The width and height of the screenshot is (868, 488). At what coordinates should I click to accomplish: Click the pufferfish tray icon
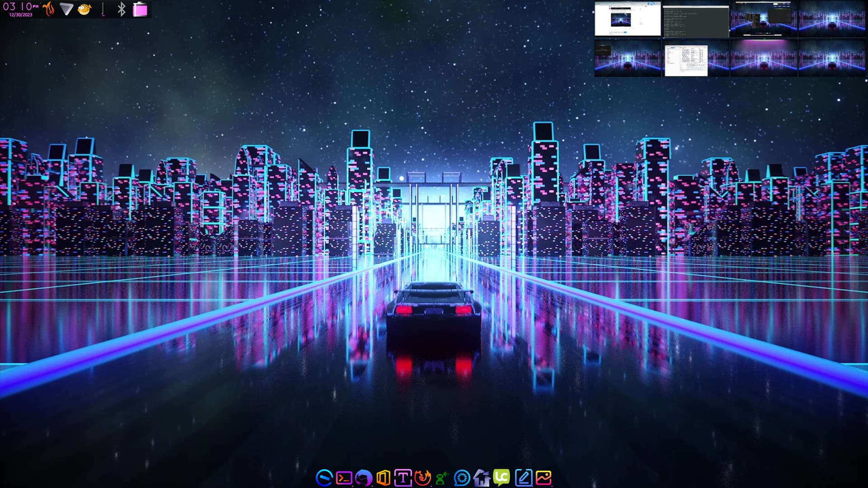point(85,9)
